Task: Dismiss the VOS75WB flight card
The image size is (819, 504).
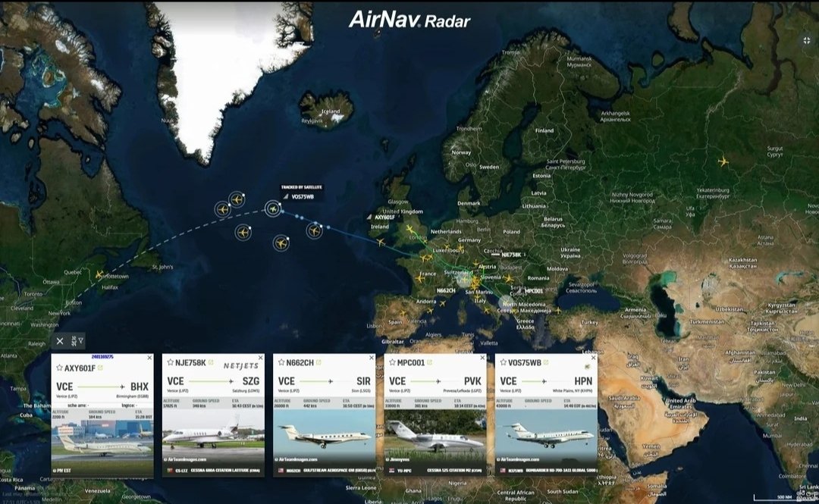Action: [593, 358]
